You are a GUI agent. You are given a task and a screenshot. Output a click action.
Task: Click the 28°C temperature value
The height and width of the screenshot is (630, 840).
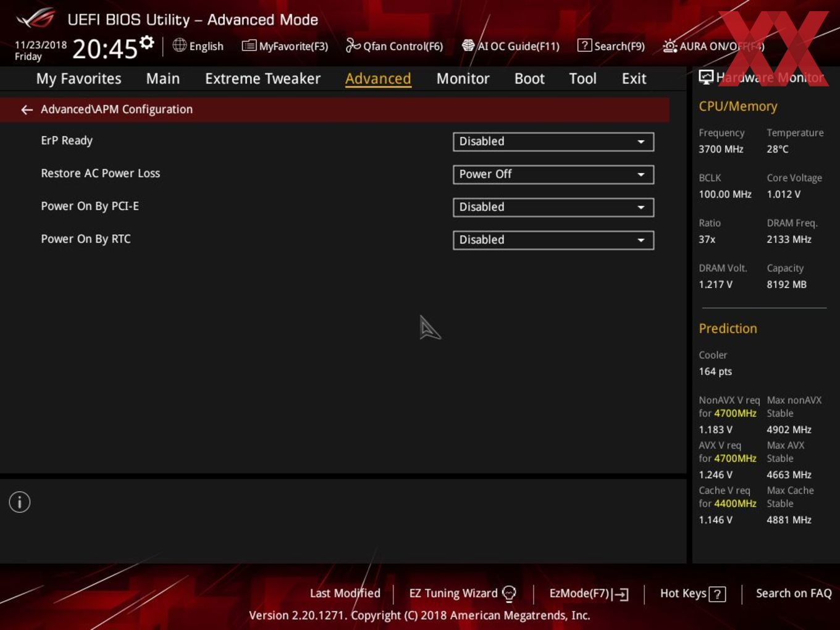(777, 149)
